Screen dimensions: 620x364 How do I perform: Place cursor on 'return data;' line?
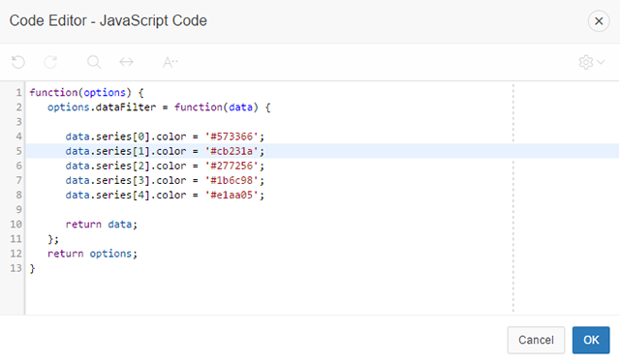[x=101, y=225]
